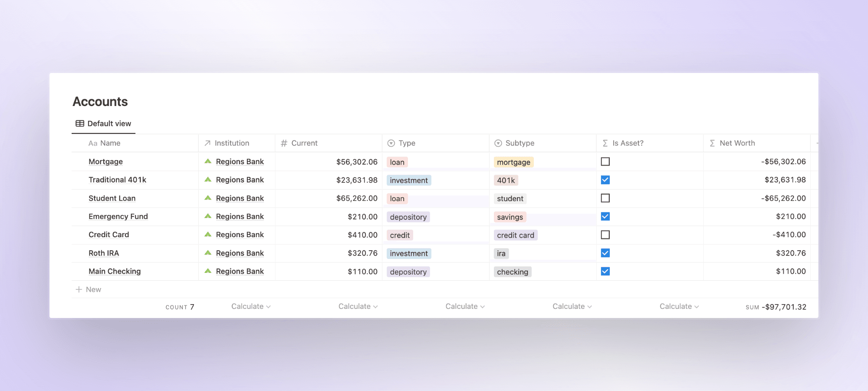Switch to the Default view tab
The image size is (868, 391).
[109, 123]
